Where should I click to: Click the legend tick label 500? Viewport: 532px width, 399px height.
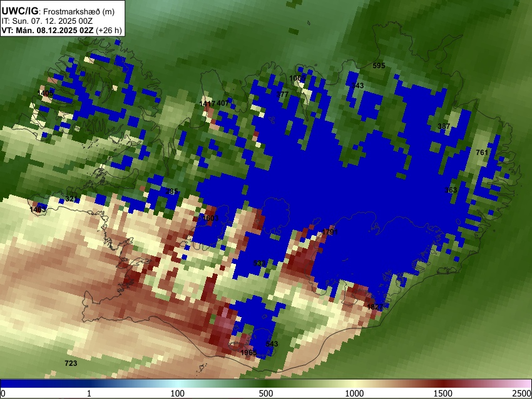[266, 393]
